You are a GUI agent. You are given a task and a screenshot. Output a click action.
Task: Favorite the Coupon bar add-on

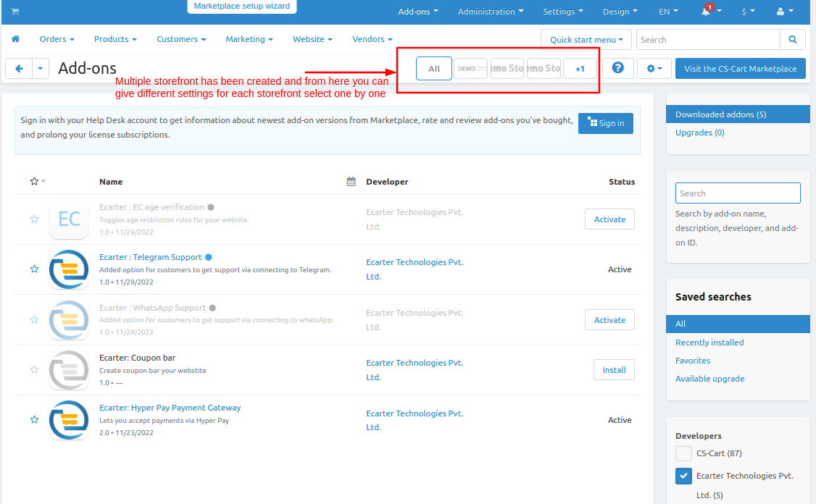(34, 370)
